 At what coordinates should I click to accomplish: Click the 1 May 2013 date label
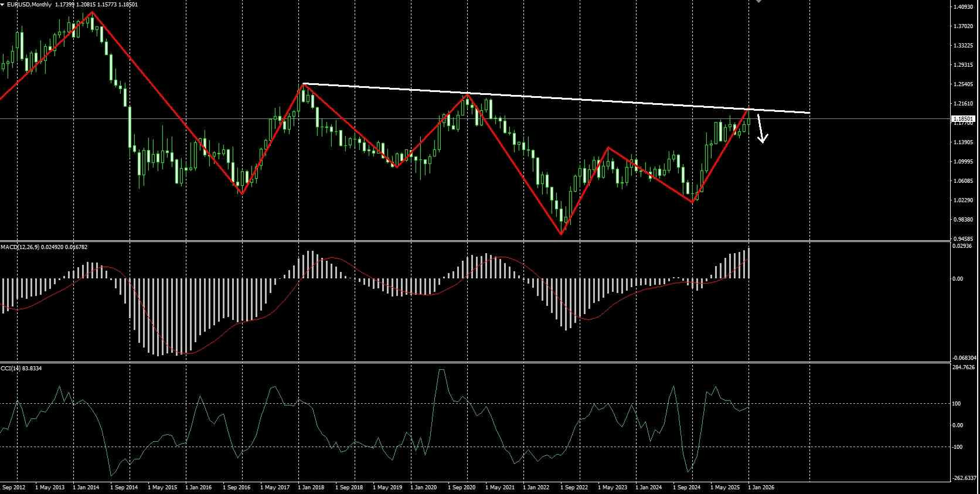(x=50, y=487)
